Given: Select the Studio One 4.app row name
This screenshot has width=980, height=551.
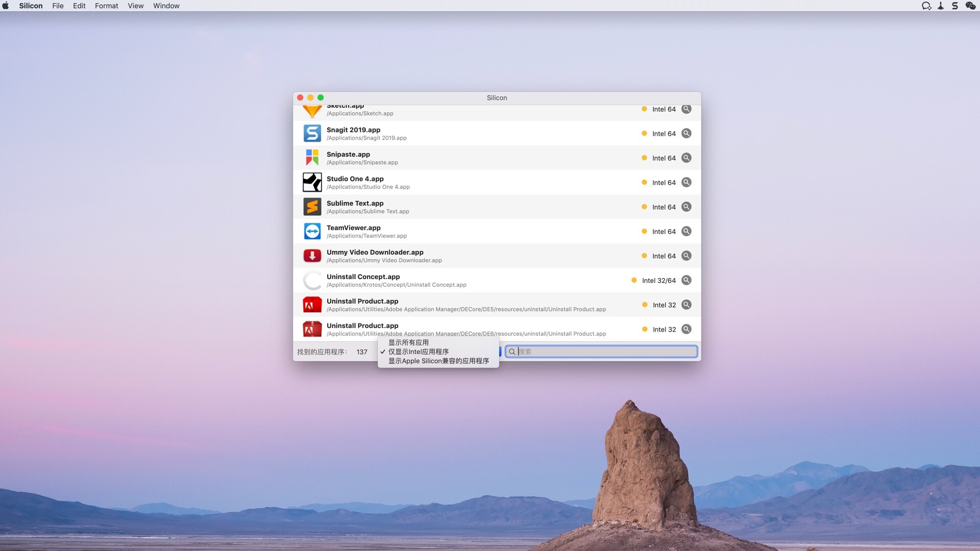Looking at the screenshot, I should [355, 179].
